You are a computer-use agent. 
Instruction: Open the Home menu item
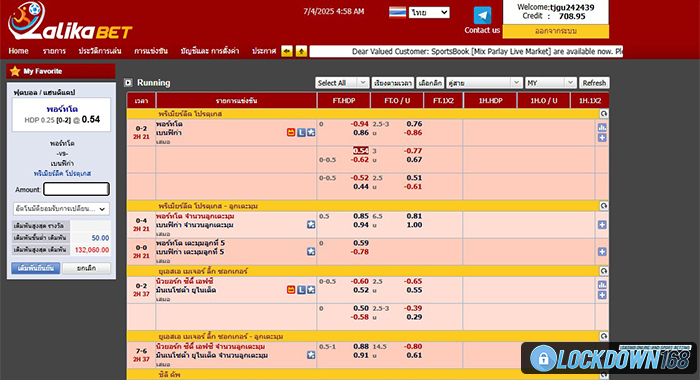tap(18, 51)
